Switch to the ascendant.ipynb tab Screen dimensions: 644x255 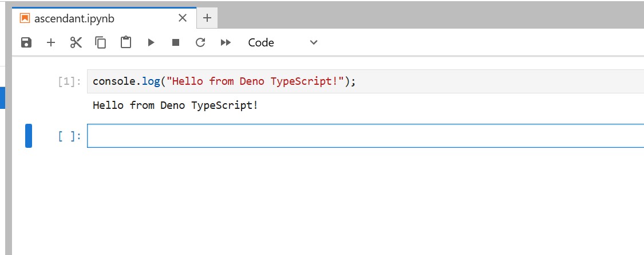pos(74,18)
